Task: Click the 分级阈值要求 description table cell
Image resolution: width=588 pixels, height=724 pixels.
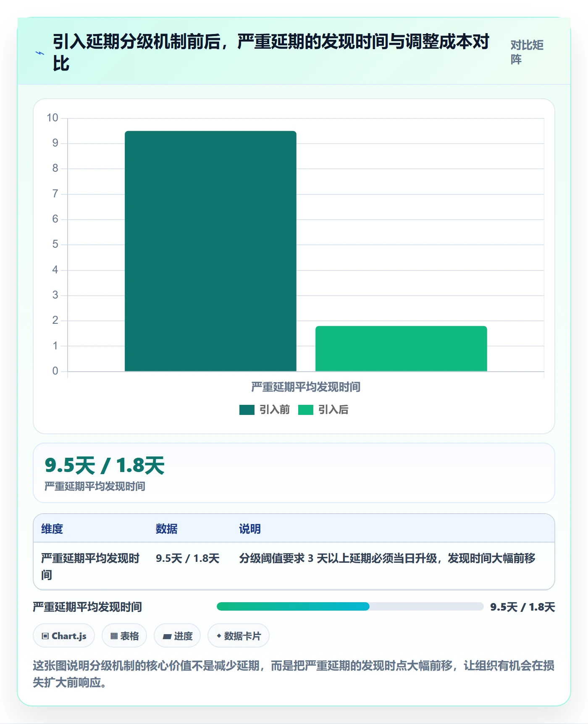Action: [x=387, y=558]
